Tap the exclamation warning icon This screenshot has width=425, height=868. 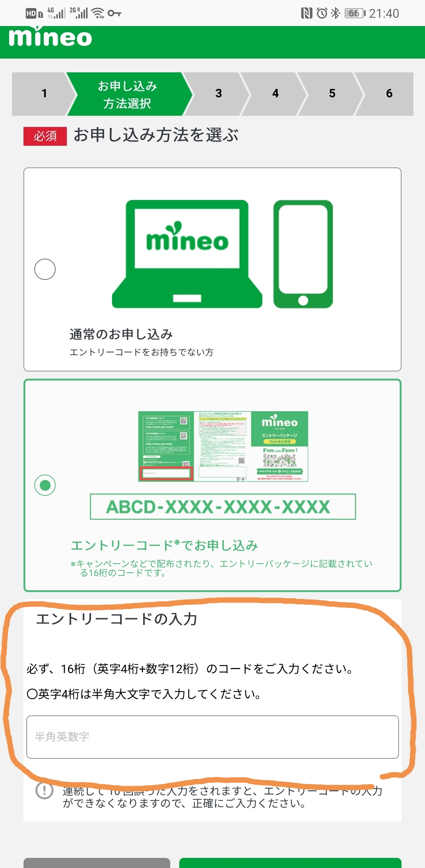[44, 791]
